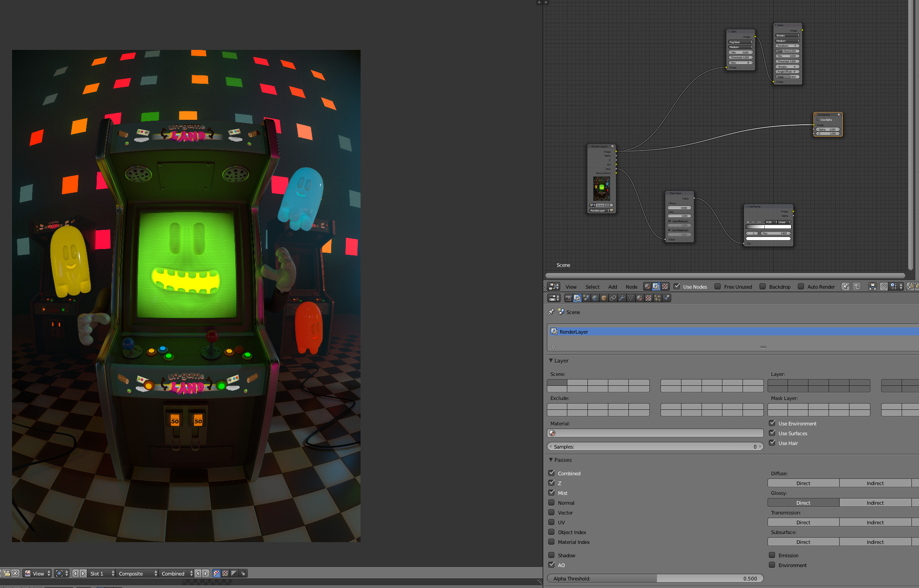Open Modifiers properties tab (wrench icon)
The image size is (919, 588).
[x=622, y=298]
